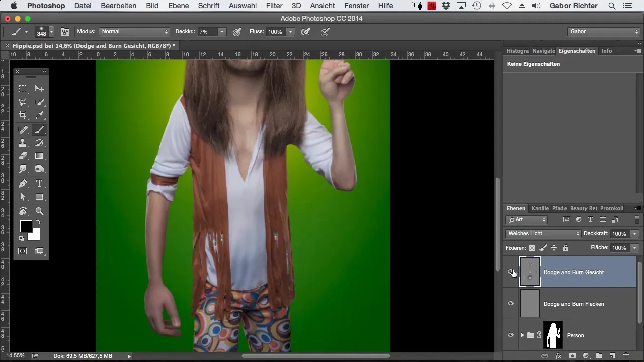Screen dimensions: 644x362
Task: Select the Path Selection tool
Action: [23, 197]
